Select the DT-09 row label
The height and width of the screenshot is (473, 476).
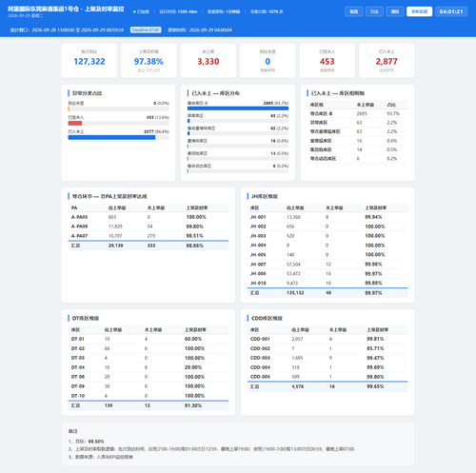click(78, 386)
